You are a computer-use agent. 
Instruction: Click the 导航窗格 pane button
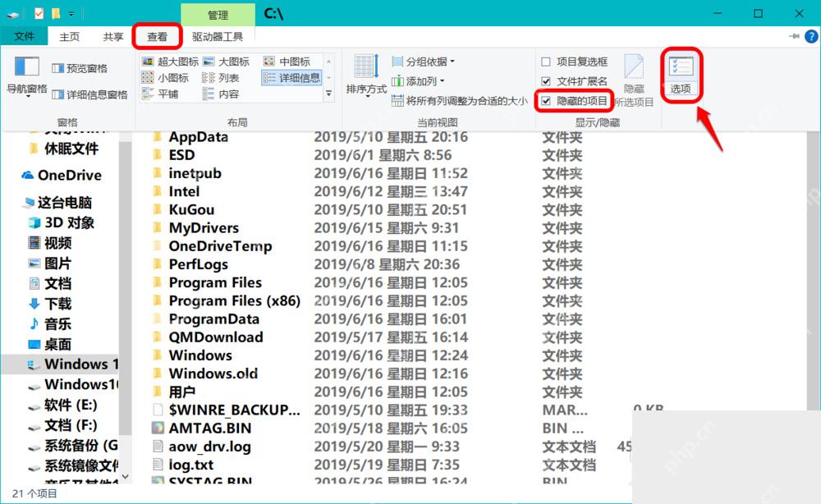(27, 76)
